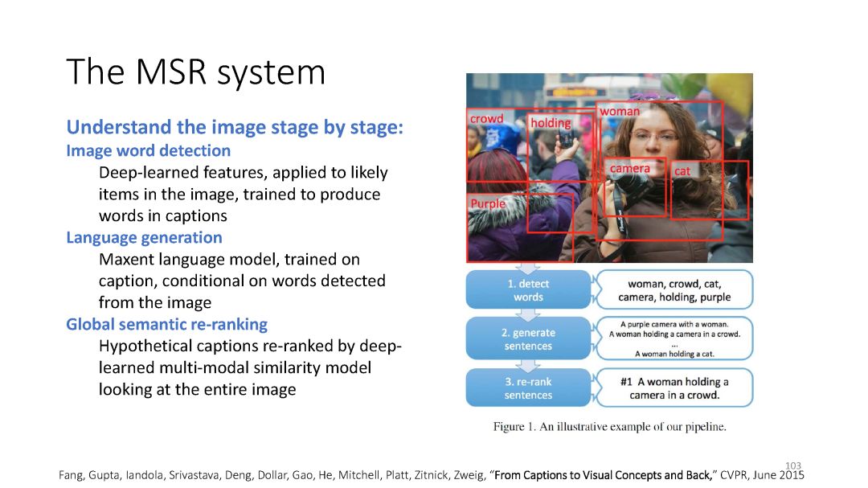The height and width of the screenshot is (488, 868).
Task: Click the caption 'A purple camera with a woman.'
Action: pos(674,324)
